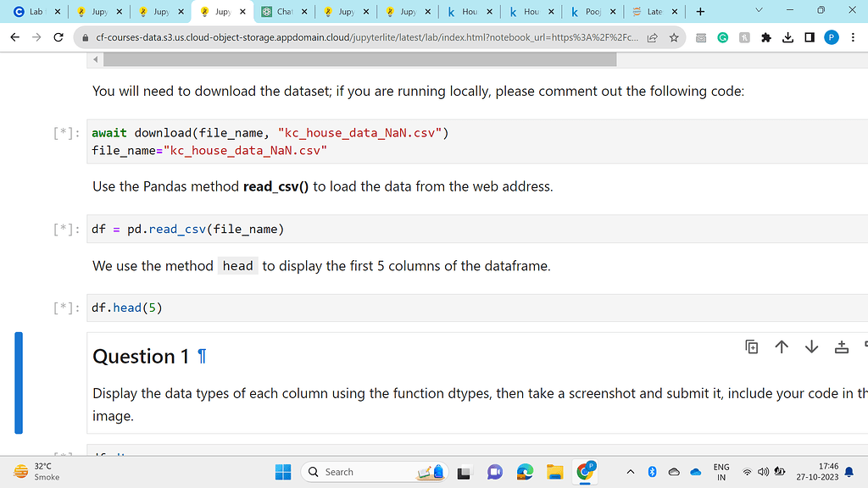The height and width of the screenshot is (488, 868).
Task: Insert a new cell below Question 1
Action: (x=842, y=347)
